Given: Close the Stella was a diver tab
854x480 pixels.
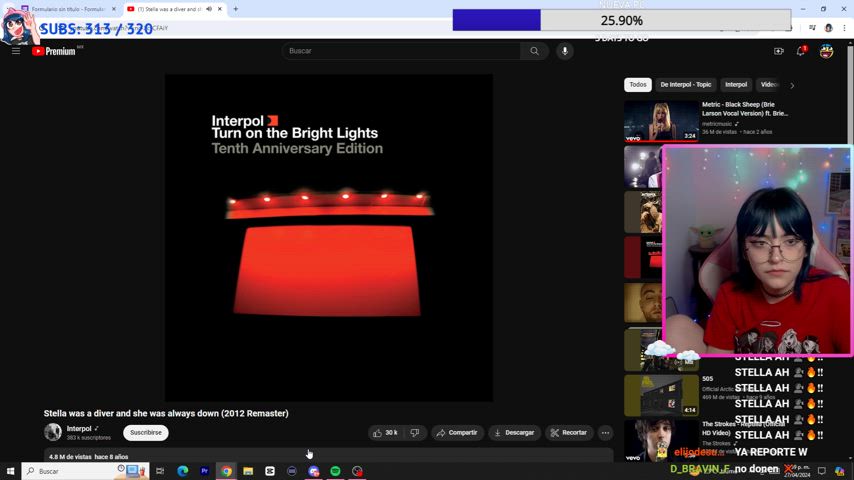Looking at the screenshot, I should [x=220, y=9].
